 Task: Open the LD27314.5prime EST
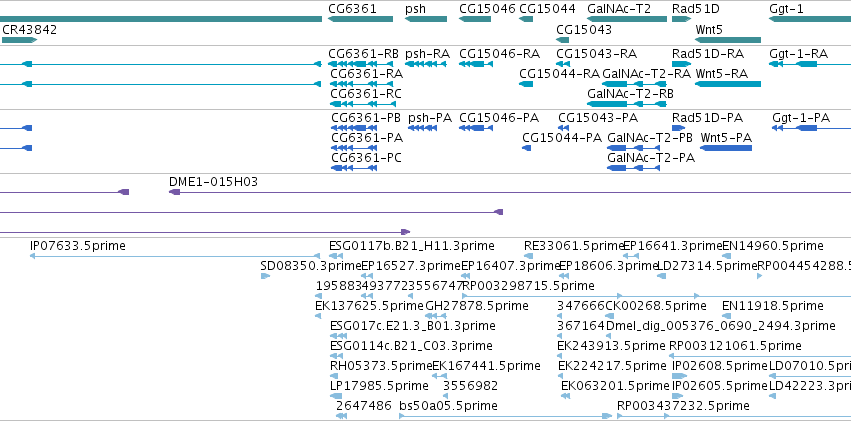tap(661, 276)
